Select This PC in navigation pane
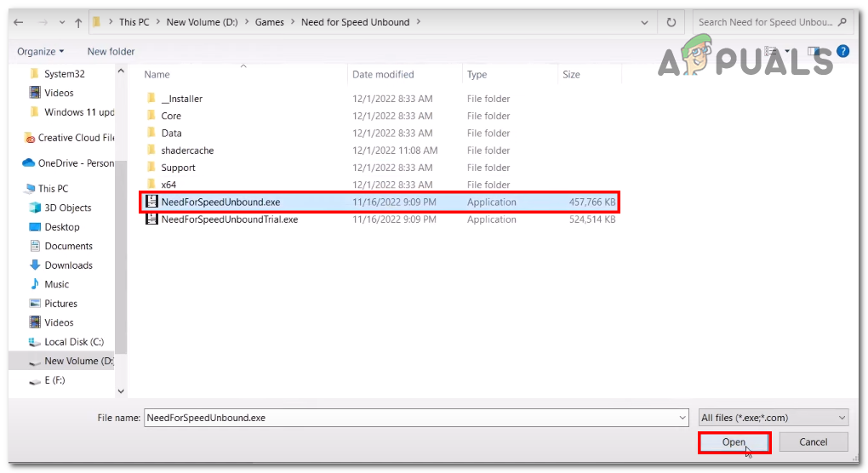This screenshot has width=868, height=473. [x=53, y=189]
